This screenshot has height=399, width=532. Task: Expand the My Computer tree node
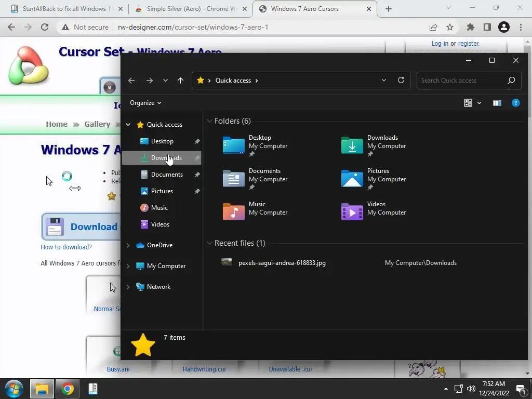coord(128,266)
